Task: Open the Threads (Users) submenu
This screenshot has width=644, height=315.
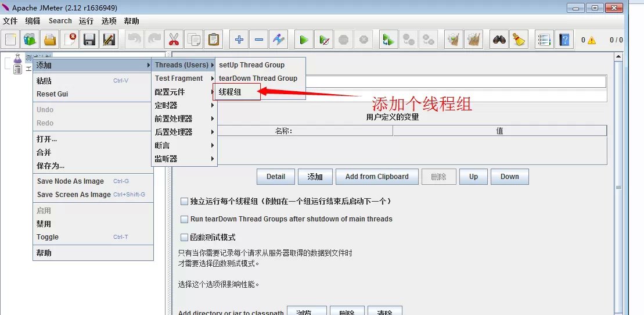Action: click(184, 65)
